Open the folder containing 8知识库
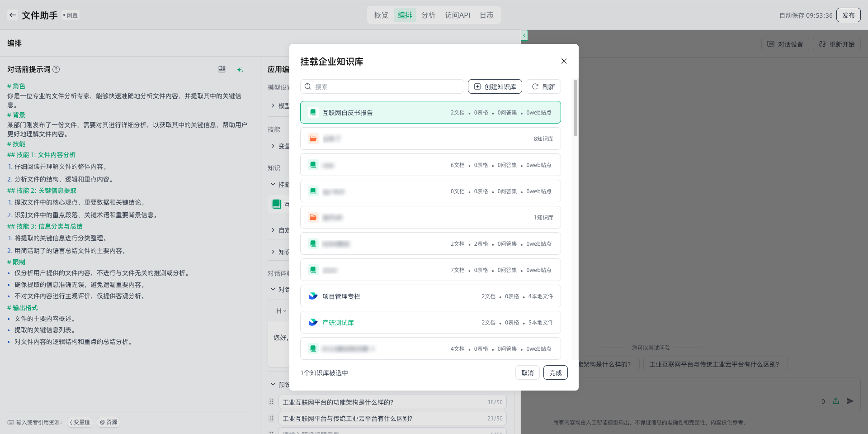Screen dimensions: 868x434 (430, 139)
